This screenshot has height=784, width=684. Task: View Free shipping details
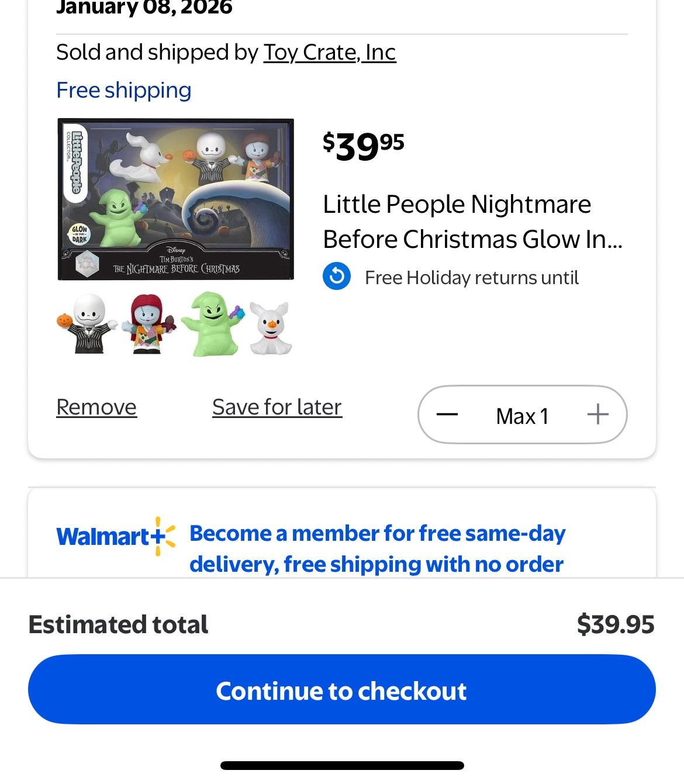point(124,90)
